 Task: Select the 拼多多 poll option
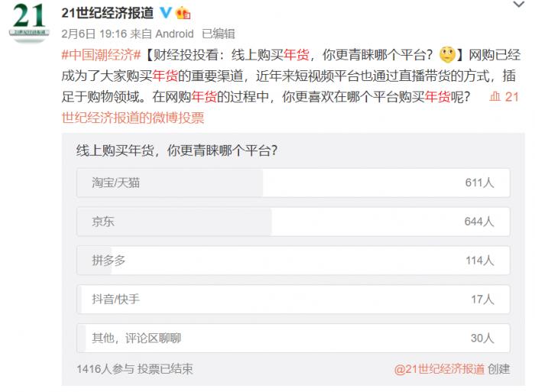point(293,261)
